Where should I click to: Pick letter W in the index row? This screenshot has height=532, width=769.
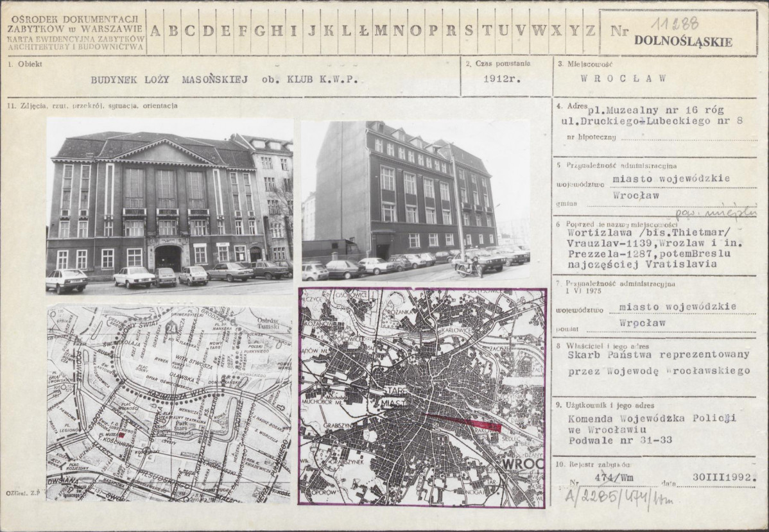coord(539,31)
